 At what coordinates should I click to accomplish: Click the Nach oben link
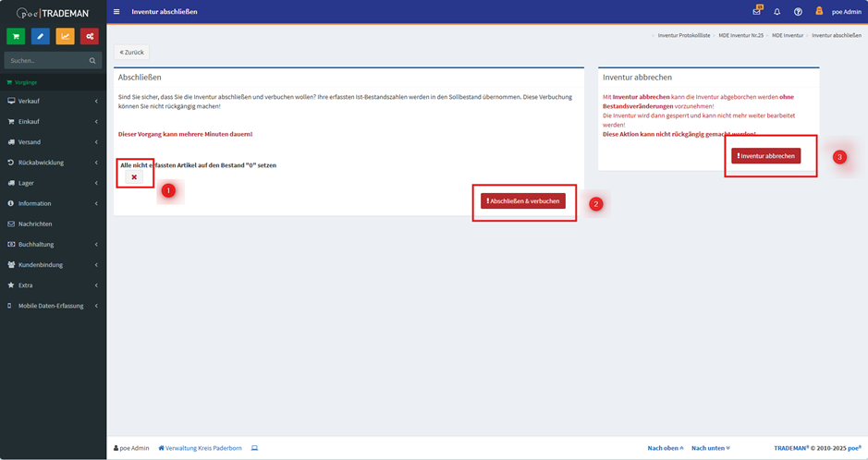[666, 448]
